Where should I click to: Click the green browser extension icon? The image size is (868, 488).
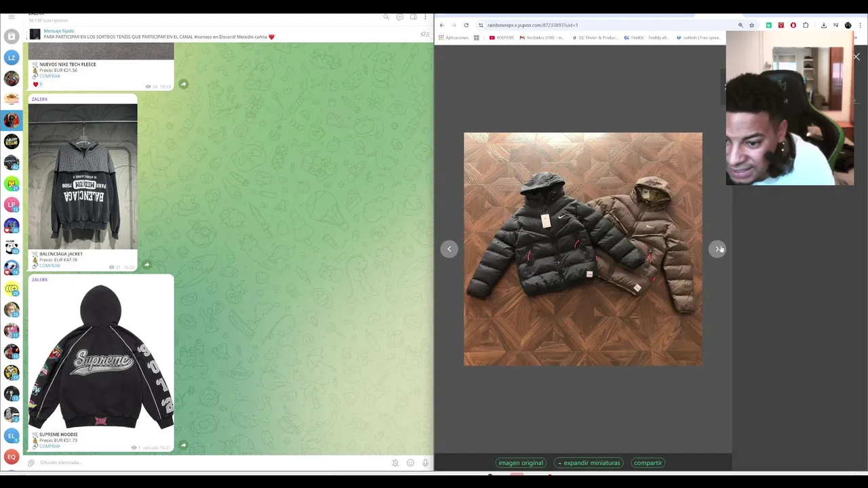point(768,25)
